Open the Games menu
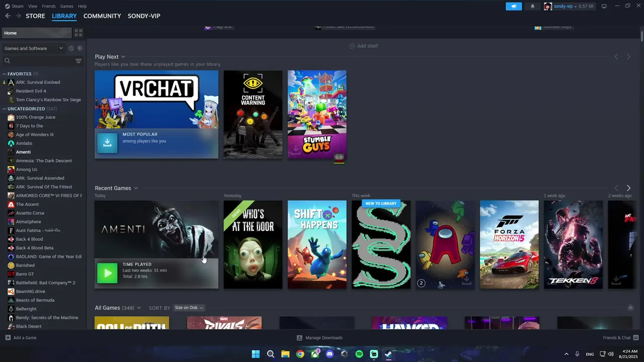This screenshot has height=362, width=644. pyautogui.click(x=66, y=6)
